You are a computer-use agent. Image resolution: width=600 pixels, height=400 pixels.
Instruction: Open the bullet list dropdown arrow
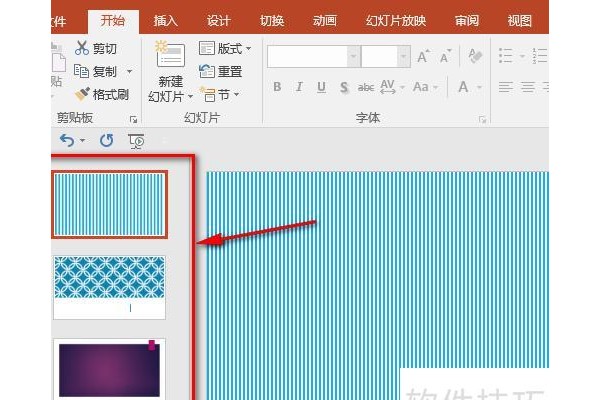click(x=522, y=57)
